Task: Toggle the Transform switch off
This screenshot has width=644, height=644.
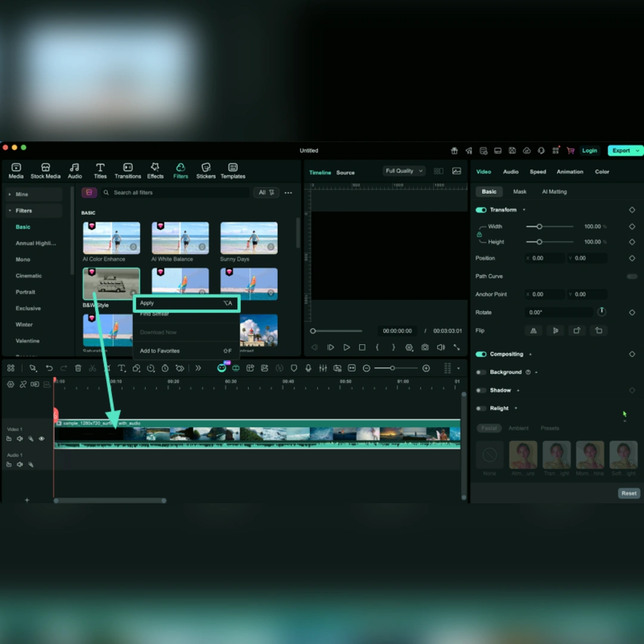Action: [x=481, y=210]
